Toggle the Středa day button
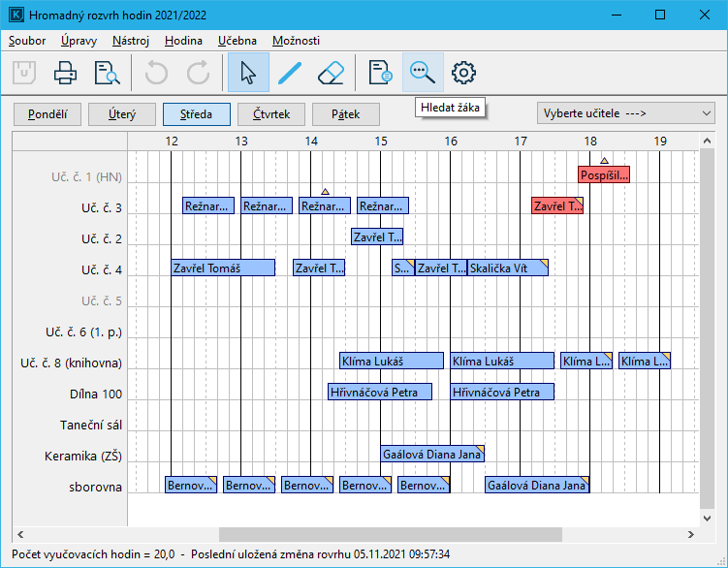The image size is (728, 568). pyautogui.click(x=197, y=113)
